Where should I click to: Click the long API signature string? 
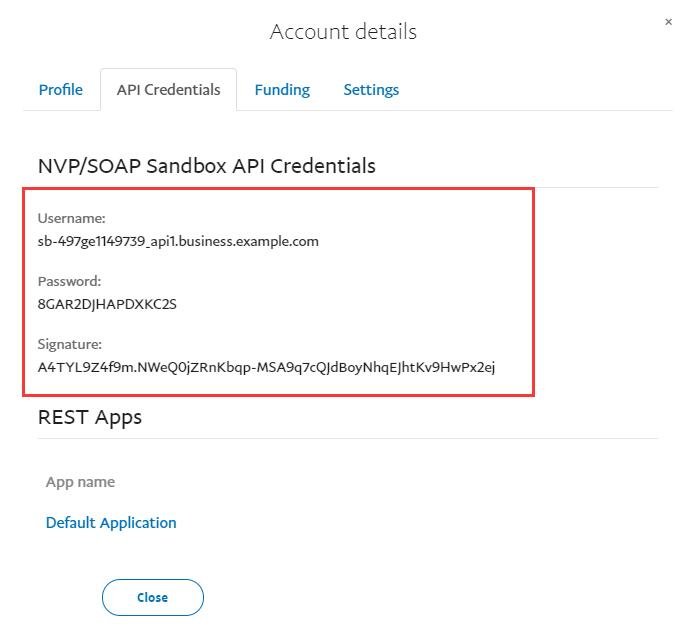266,367
